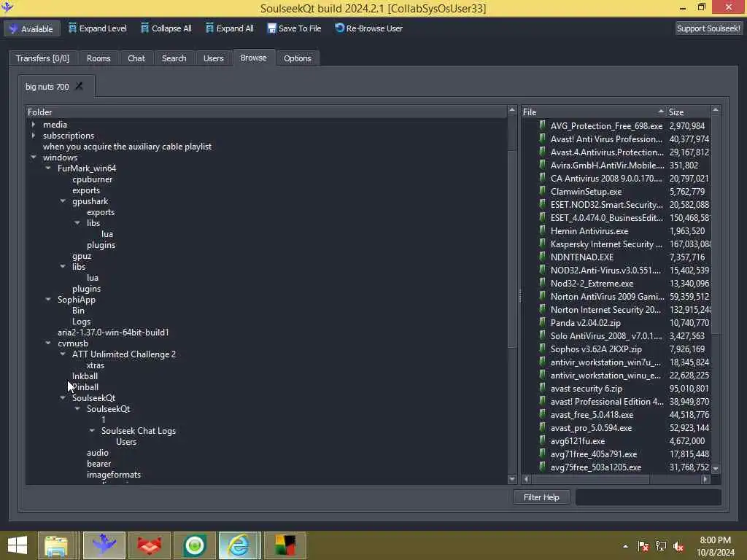This screenshot has width=747, height=560.
Task: Click the red fox taskbar icon
Action: (x=149, y=545)
